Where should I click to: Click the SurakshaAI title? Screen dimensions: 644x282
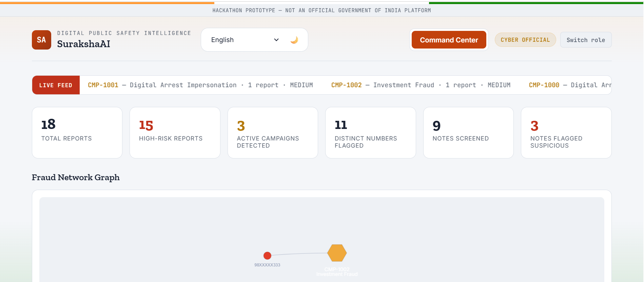[x=84, y=44]
